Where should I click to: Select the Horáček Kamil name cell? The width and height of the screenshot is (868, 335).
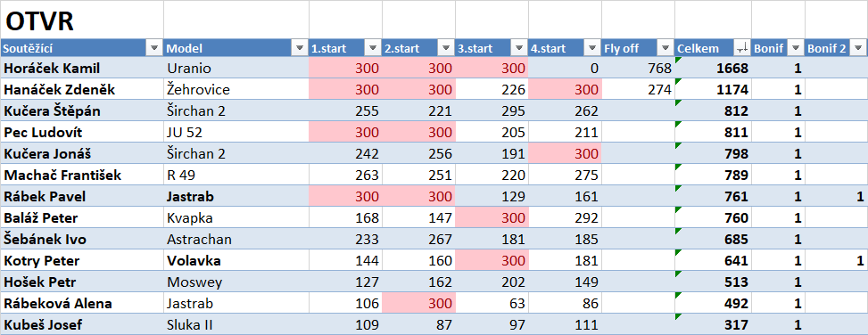(x=82, y=68)
